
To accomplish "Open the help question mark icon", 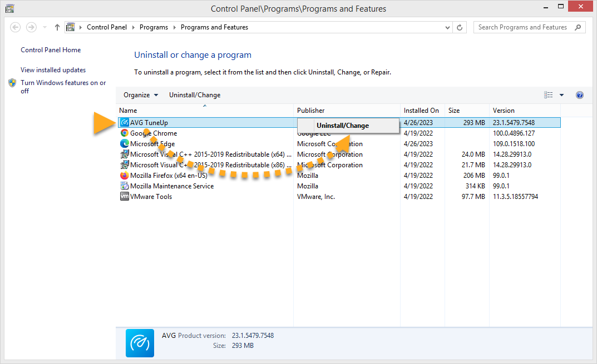I will [x=579, y=95].
